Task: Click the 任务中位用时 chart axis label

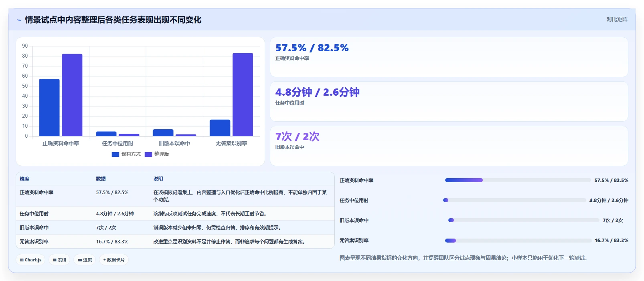Action: click(x=117, y=143)
